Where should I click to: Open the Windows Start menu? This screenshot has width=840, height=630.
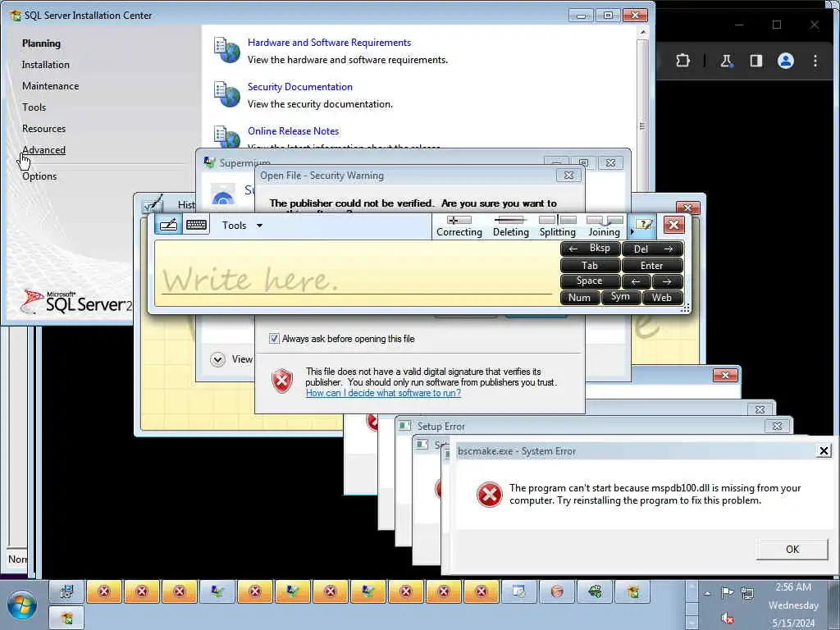(22, 605)
